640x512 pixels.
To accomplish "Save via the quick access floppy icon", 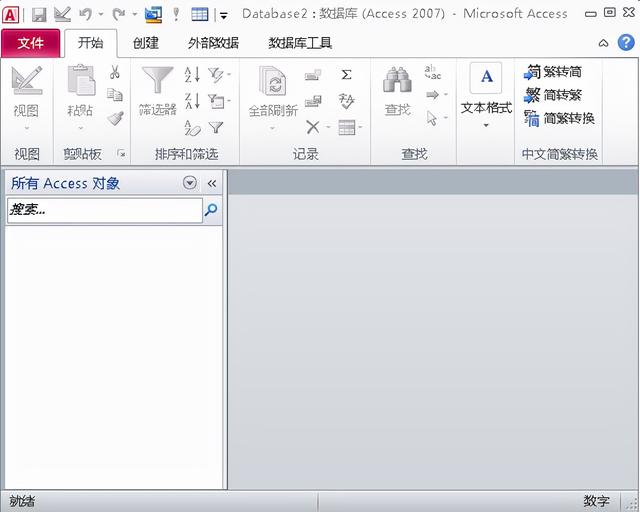I will pyautogui.click(x=39, y=15).
